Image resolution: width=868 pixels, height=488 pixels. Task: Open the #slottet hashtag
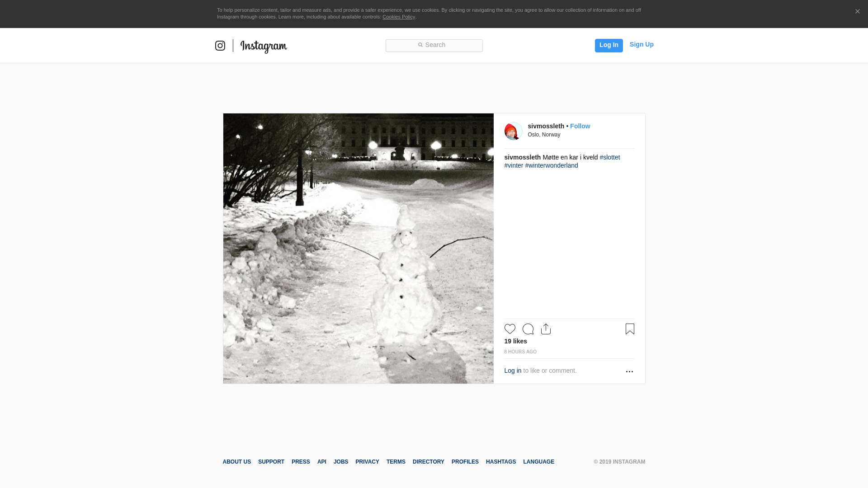(609, 157)
